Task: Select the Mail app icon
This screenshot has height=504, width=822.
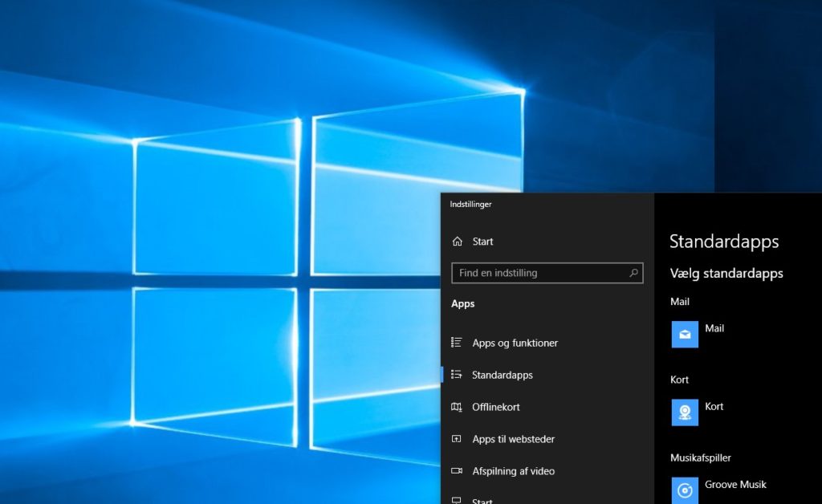Action: (684, 334)
